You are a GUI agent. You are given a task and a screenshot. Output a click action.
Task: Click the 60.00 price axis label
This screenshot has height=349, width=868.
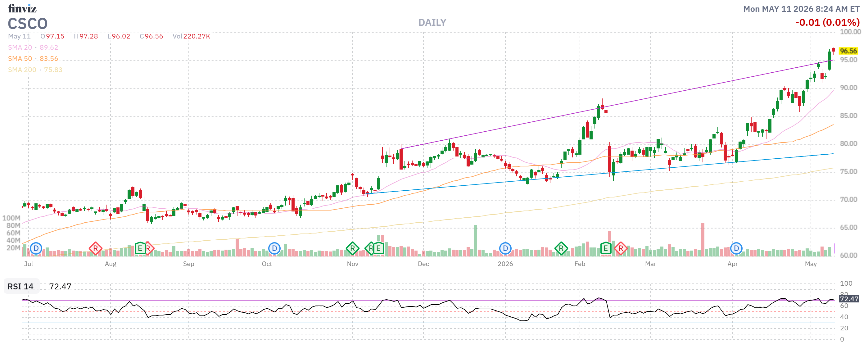click(x=848, y=256)
